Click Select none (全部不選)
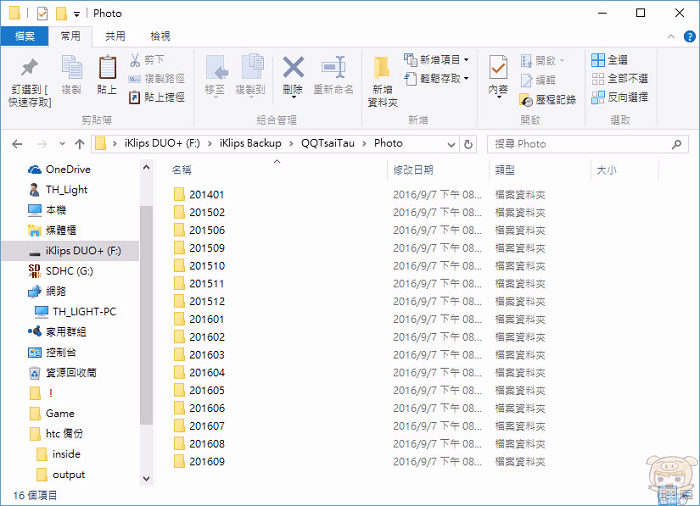This screenshot has height=506, width=700. (620, 79)
